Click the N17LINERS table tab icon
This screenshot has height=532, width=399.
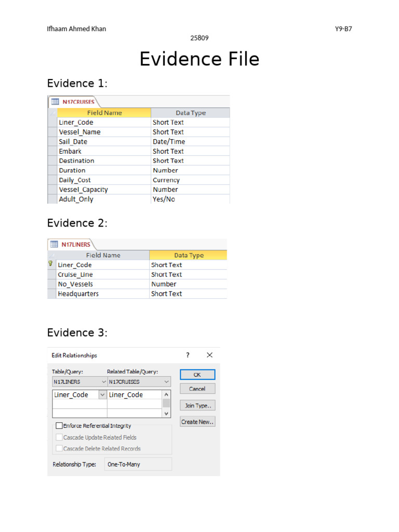point(54,244)
